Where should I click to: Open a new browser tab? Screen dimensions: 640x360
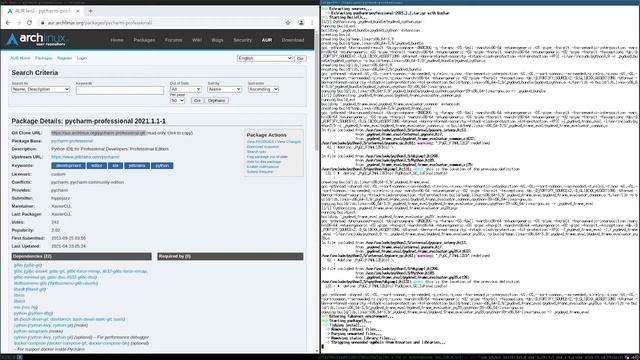[90, 11]
